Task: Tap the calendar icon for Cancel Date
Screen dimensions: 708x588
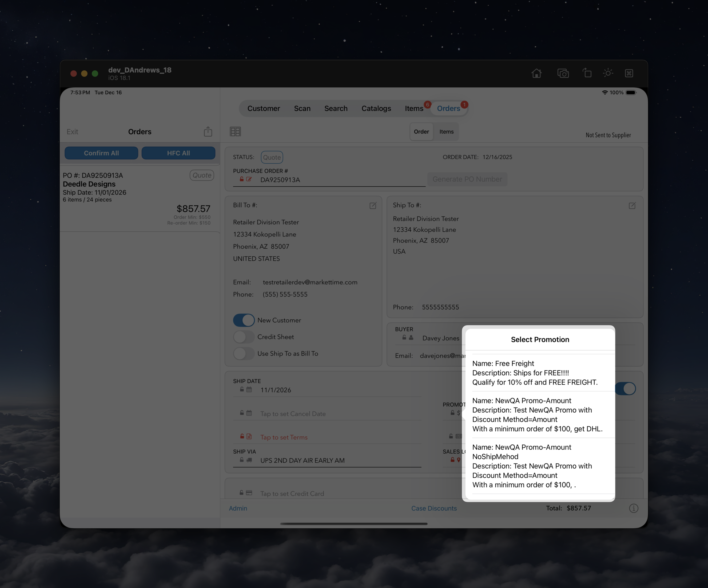Action: (249, 413)
